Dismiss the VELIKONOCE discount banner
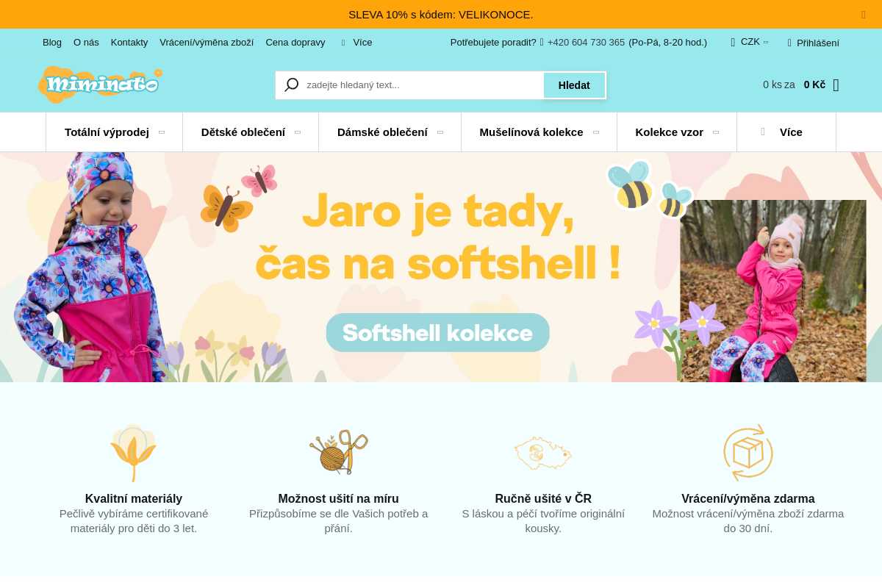Image resolution: width=882 pixels, height=588 pixels. 864,15
